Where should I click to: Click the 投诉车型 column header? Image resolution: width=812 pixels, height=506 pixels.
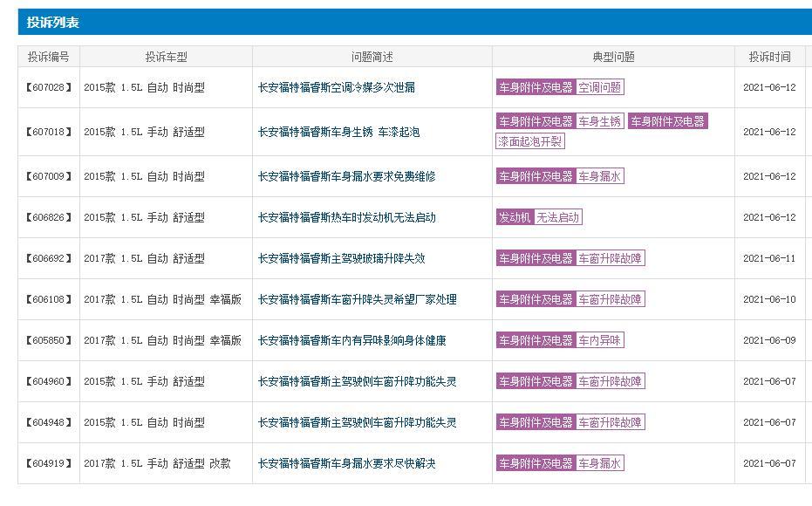coord(167,57)
